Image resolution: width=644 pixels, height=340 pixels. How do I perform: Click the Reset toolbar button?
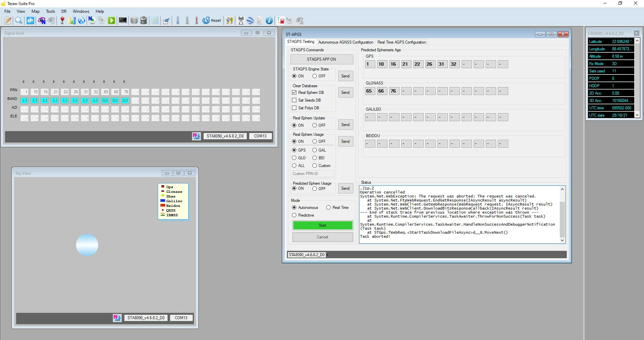(212, 20)
